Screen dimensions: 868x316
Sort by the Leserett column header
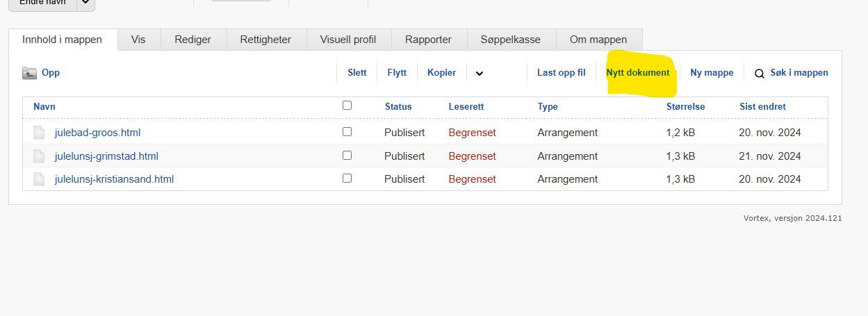click(466, 107)
